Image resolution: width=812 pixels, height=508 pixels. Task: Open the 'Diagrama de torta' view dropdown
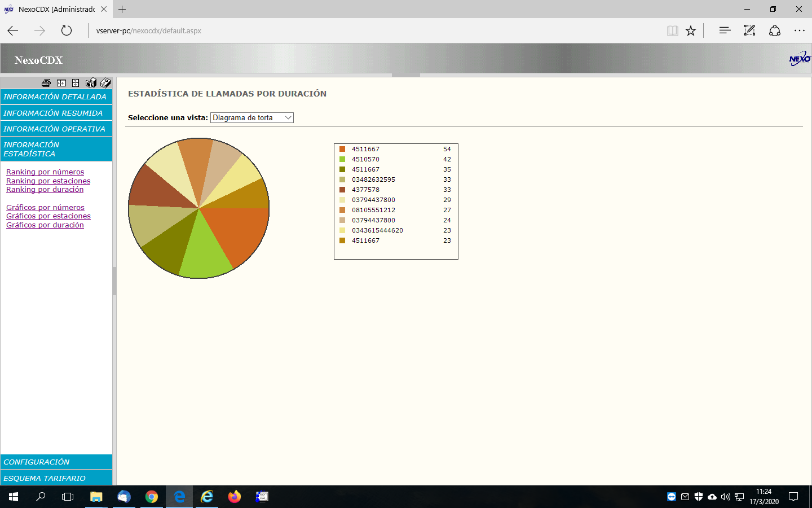tap(252, 117)
